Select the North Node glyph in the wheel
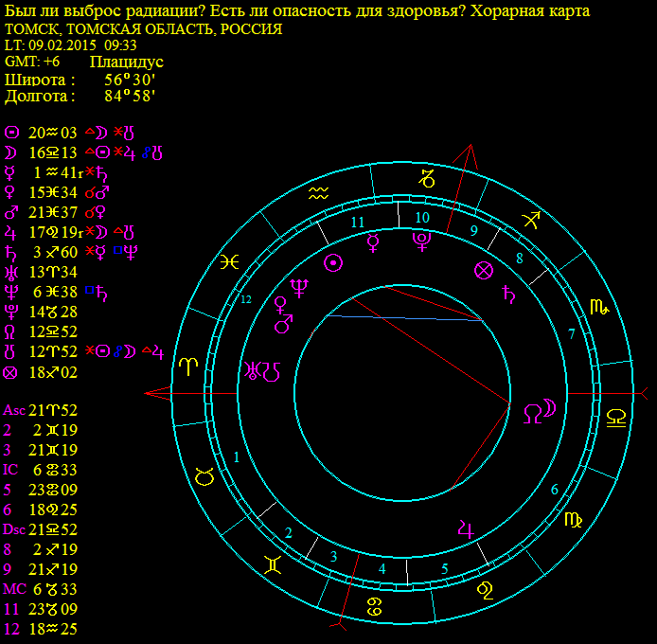 pos(533,414)
